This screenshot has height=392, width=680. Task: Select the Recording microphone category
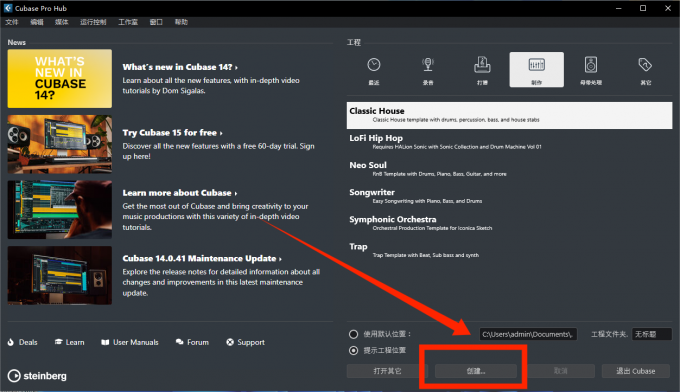click(428, 70)
